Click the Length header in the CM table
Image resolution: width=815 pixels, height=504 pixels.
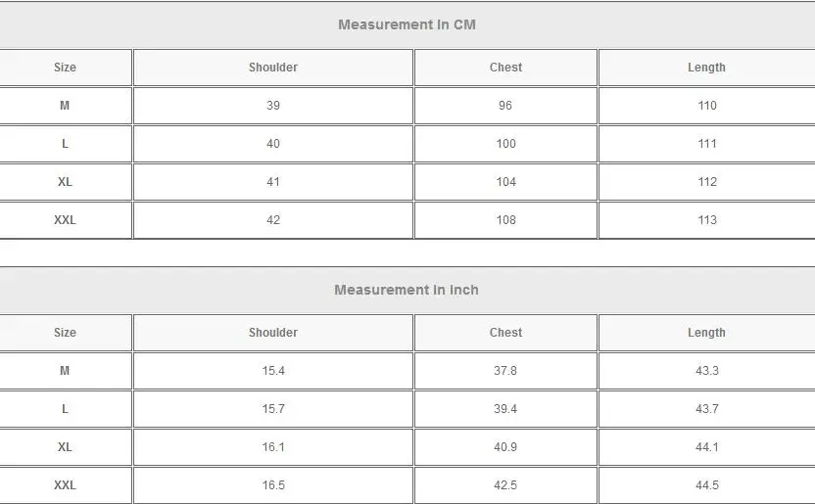pos(706,68)
